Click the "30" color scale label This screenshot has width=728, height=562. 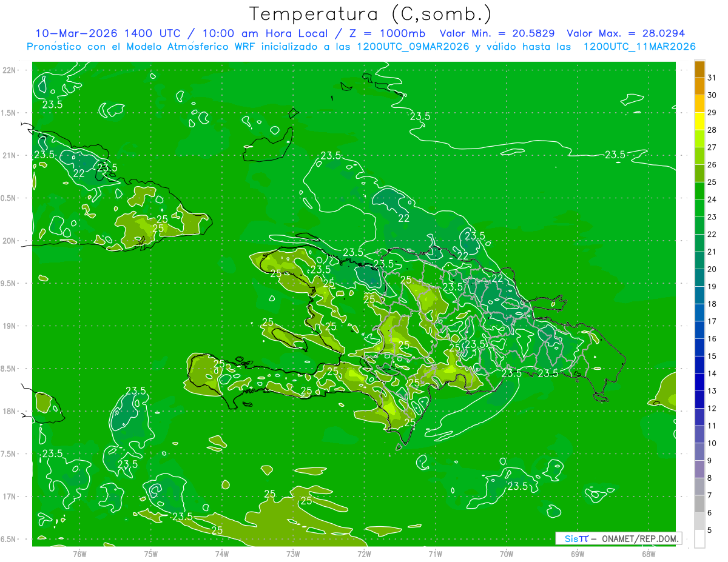point(712,95)
